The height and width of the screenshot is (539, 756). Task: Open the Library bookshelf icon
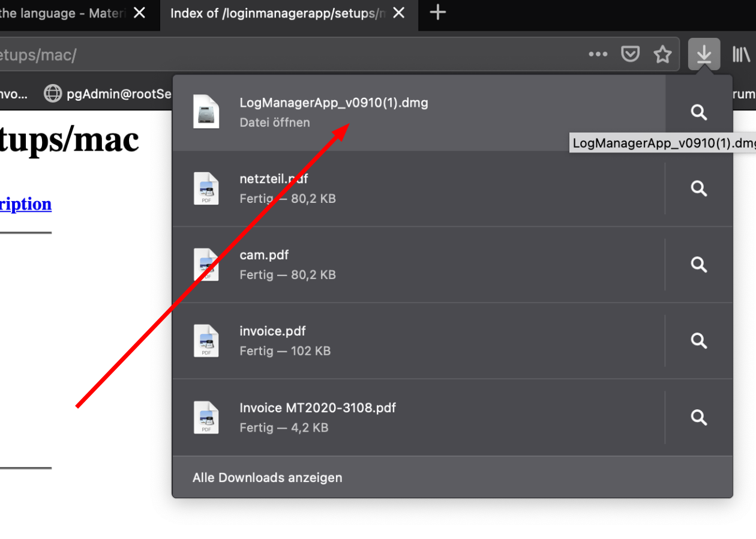tap(741, 55)
